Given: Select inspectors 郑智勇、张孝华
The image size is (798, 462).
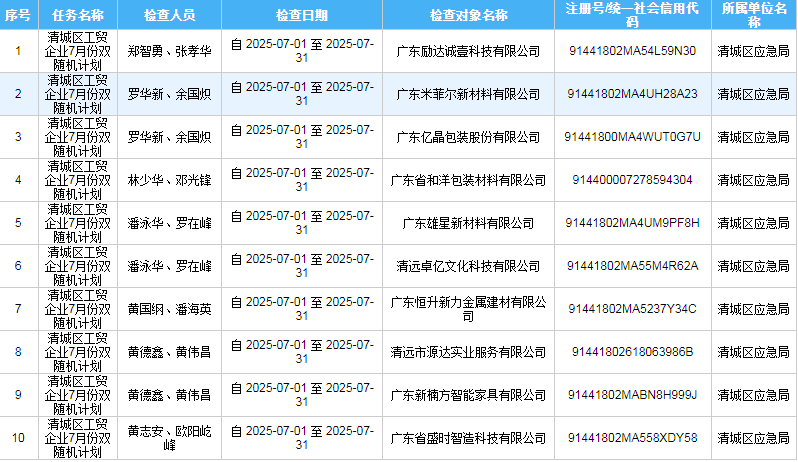Looking at the screenshot, I should 169,51.
